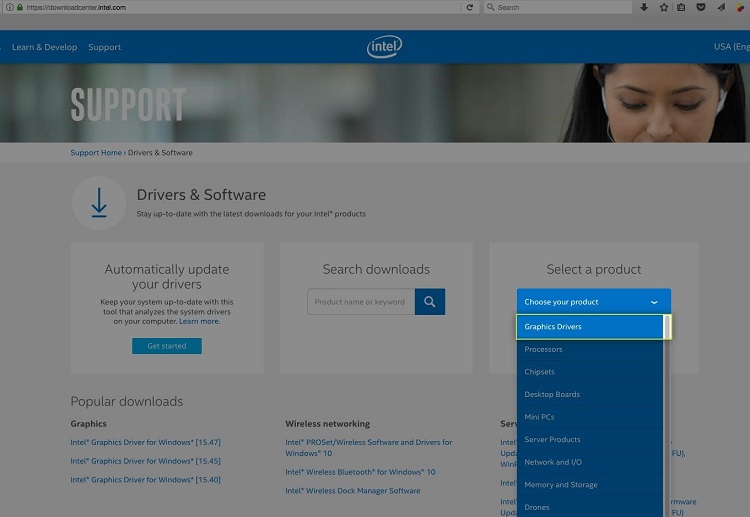Open the Firefox downloads arrow icon

pos(644,7)
